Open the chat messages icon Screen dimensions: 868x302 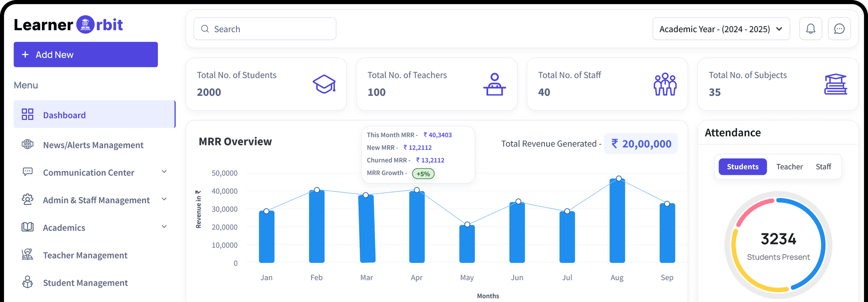tap(839, 29)
